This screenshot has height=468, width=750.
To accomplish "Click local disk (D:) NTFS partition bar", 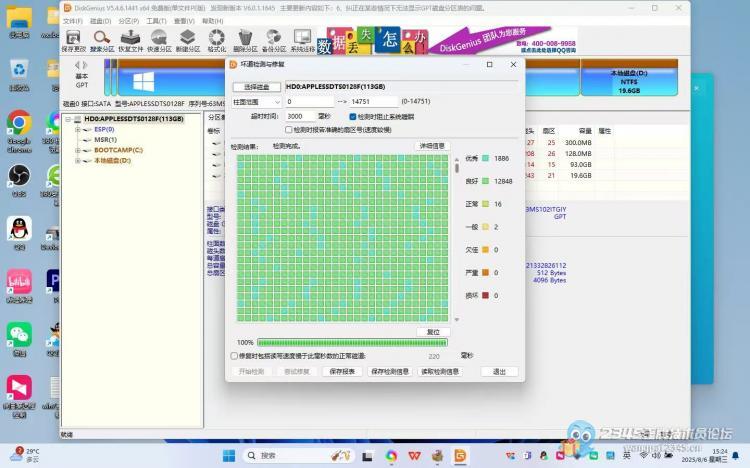I will (629, 79).
